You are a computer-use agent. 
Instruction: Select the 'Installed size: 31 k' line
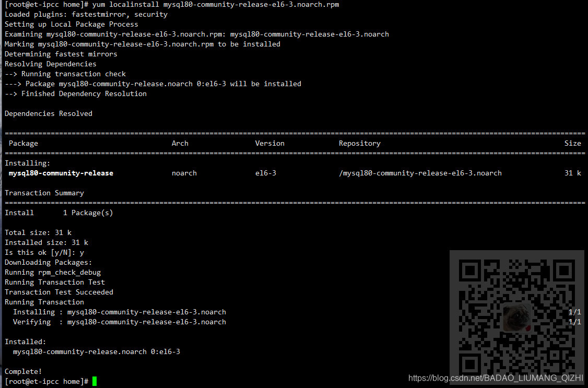(46, 242)
